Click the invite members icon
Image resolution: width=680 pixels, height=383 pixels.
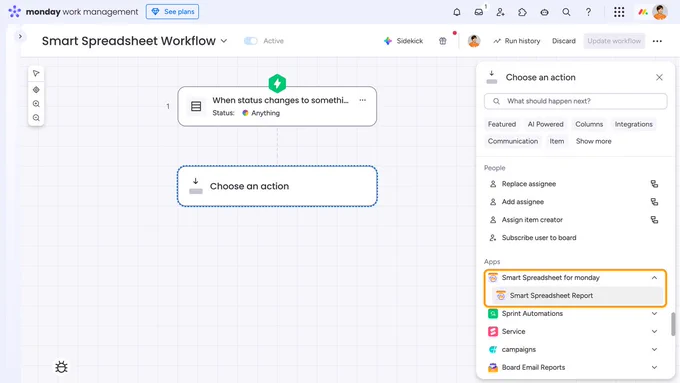coord(500,12)
